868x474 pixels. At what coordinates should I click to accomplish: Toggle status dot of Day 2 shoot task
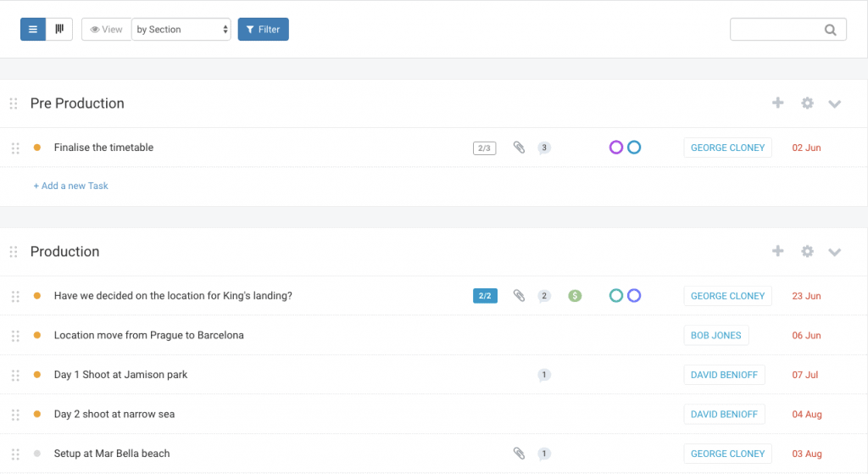pos(37,414)
